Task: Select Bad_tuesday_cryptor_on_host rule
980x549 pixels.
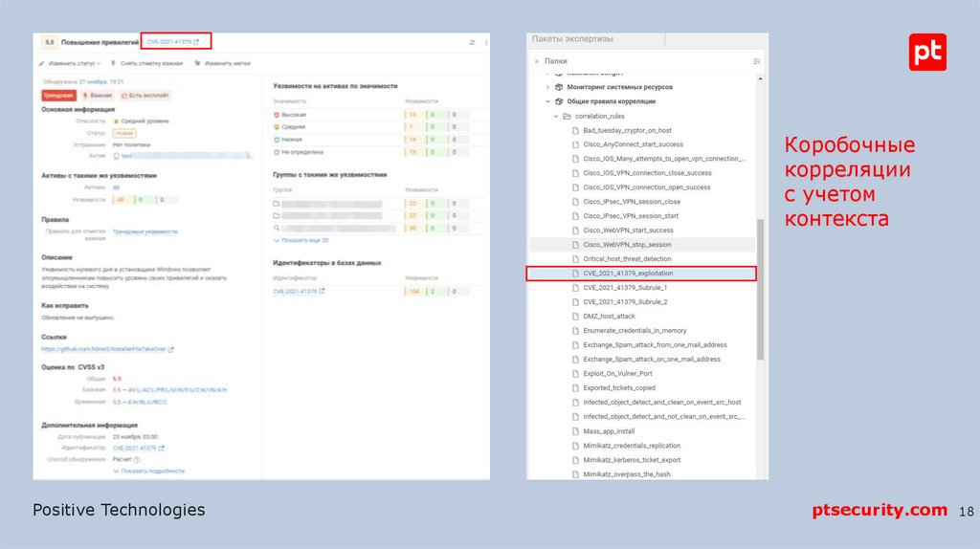Action: 627,130
